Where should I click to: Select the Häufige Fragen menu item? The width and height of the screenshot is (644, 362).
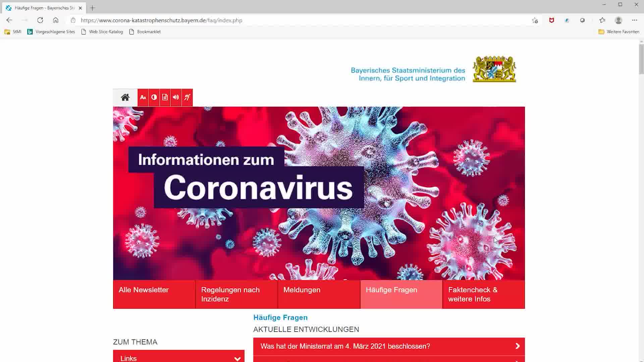tap(401, 294)
